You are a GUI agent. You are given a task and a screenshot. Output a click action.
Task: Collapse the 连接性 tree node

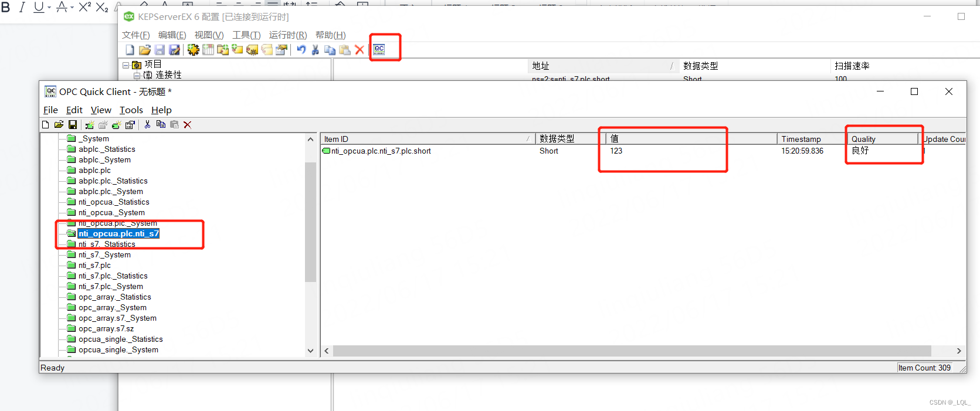point(137,76)
